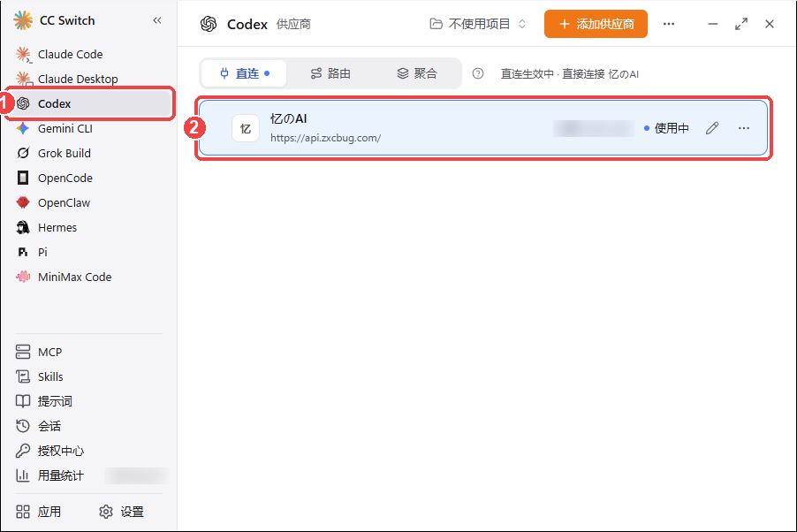
Task: Click the Gemini CLI sparkle icon
Action: tap(23, 129)
